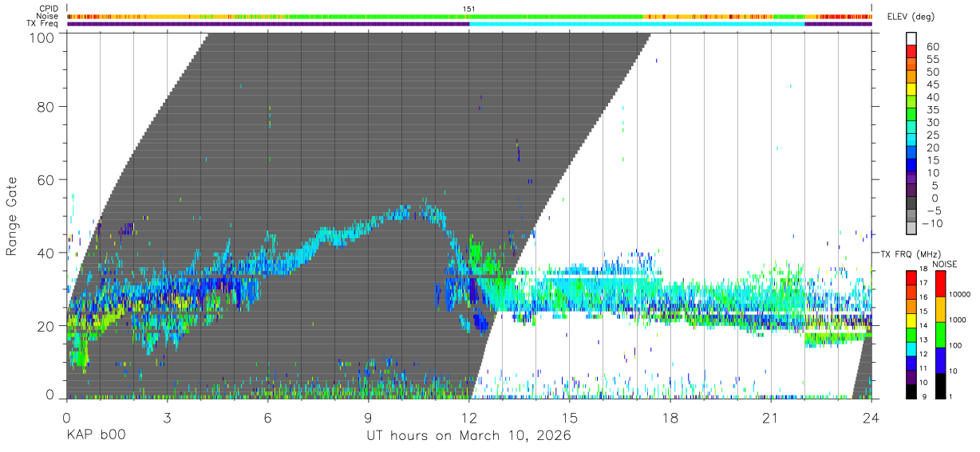Click the 60 label on ELEV colorbar
Screen dimensions: 980x452
931,46
